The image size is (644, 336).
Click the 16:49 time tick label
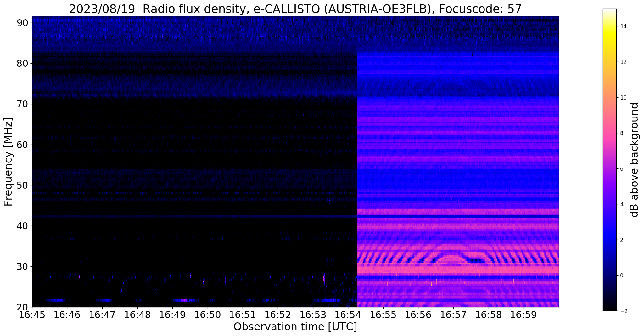[x=172, y=314]
